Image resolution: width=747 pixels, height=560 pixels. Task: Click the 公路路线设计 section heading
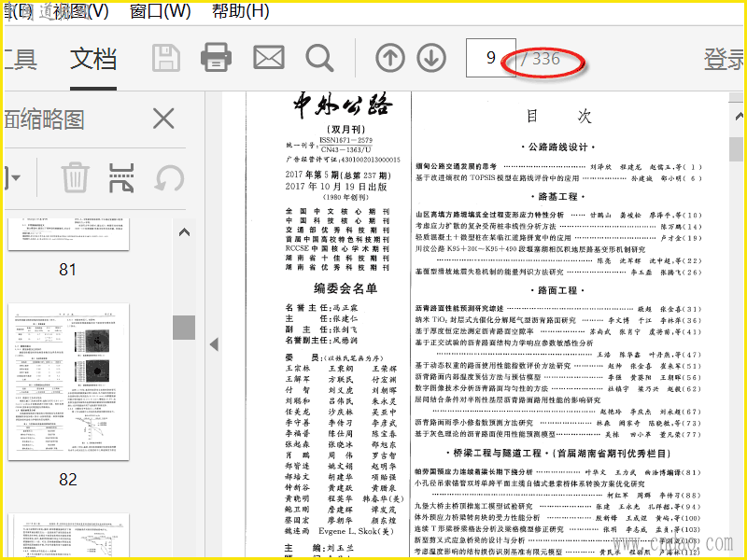point(557,147)
